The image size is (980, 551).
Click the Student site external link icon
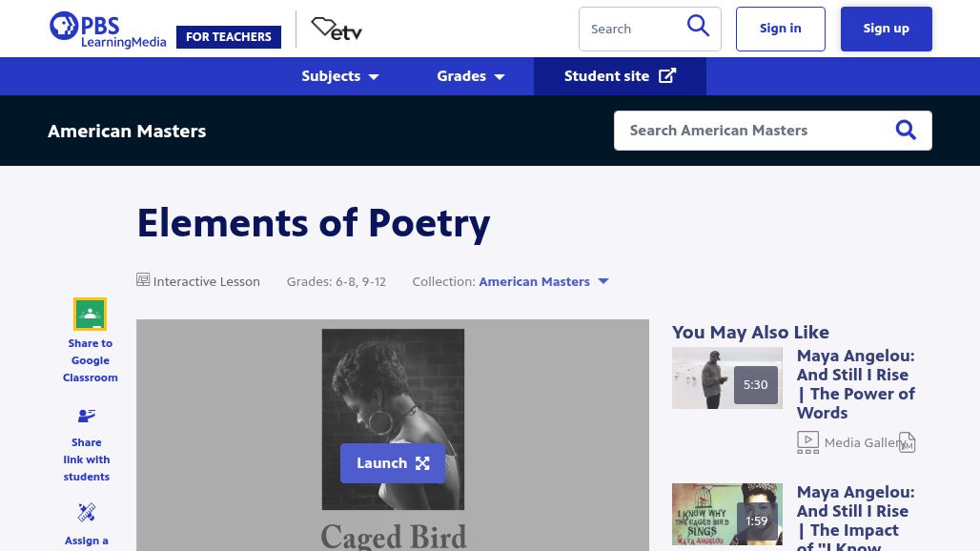(x=667, y=75)
